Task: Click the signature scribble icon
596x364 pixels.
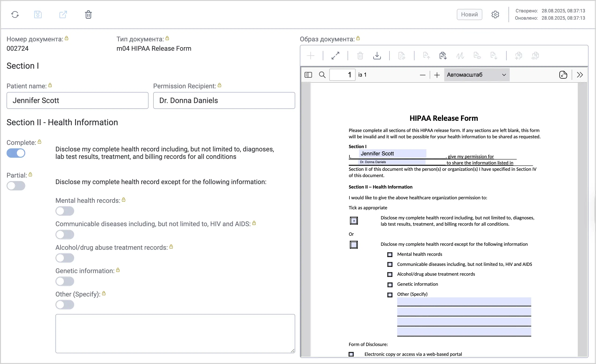Action: coord(460,56)
